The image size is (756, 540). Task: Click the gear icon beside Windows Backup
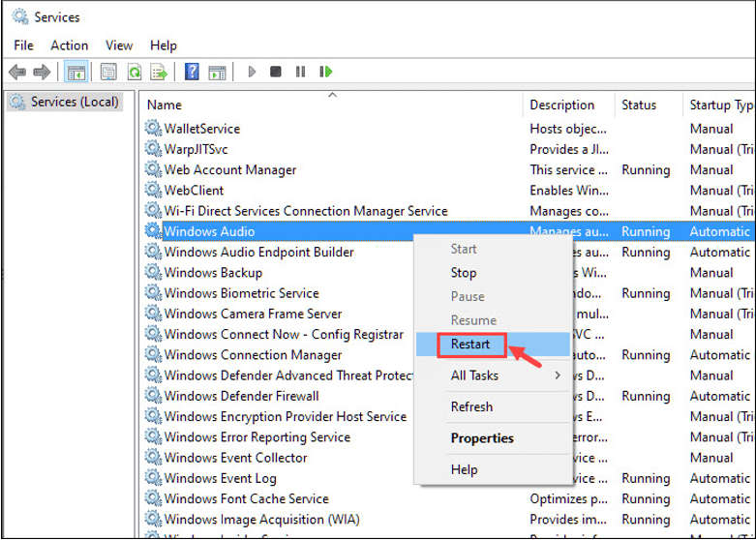point(153,272)
